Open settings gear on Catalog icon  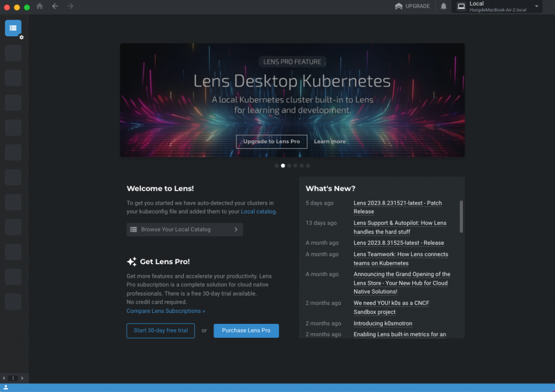pos(21,37)
